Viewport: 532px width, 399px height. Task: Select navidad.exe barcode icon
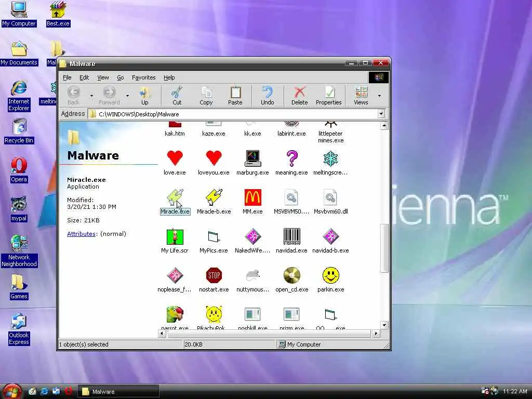coord(292,236)
